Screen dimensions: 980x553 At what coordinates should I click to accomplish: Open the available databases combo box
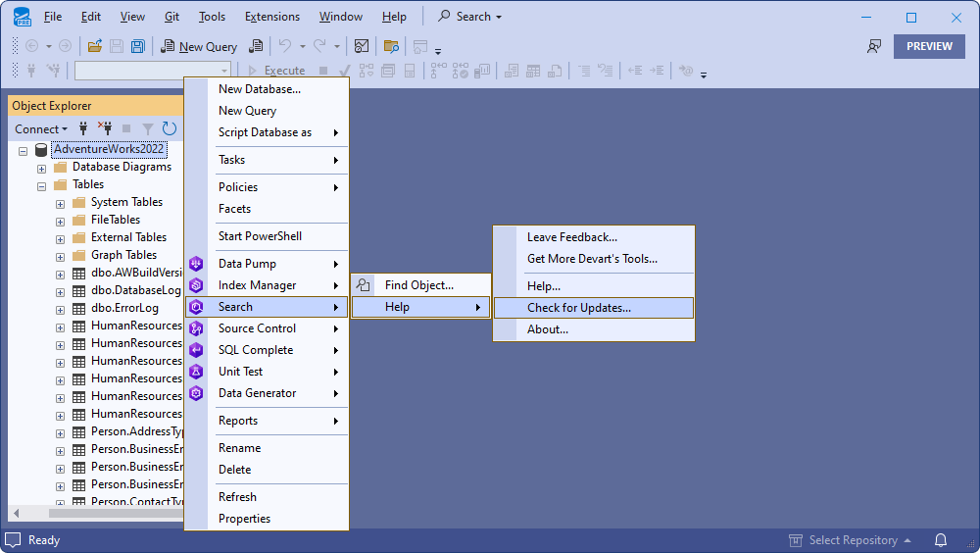[152, 71]
